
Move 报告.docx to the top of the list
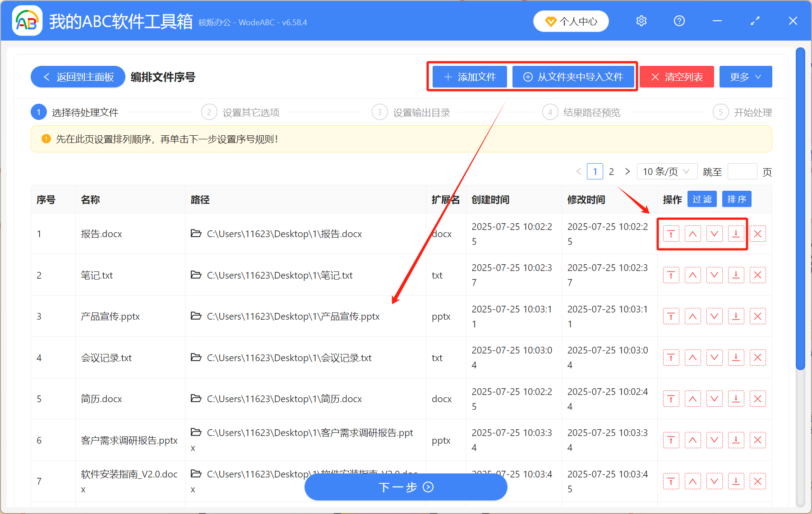[671, 234]
